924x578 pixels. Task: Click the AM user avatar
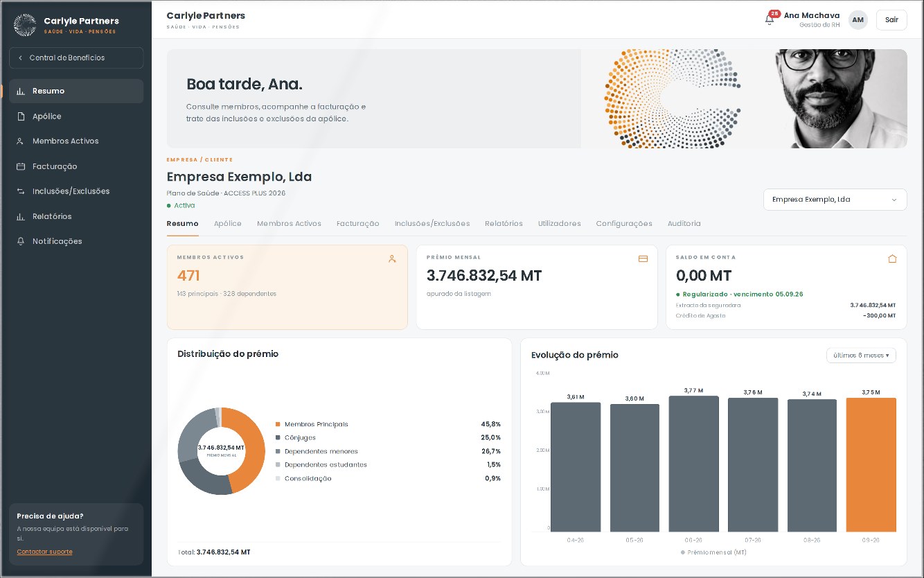tap(858, 20)
